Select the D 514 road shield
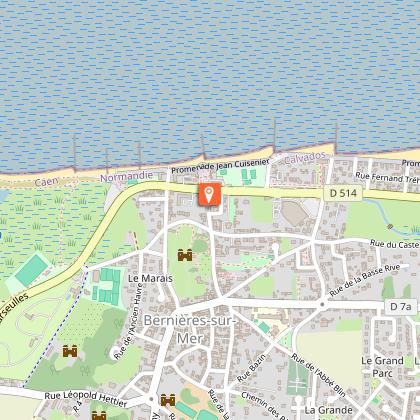 tap(343, 193)
